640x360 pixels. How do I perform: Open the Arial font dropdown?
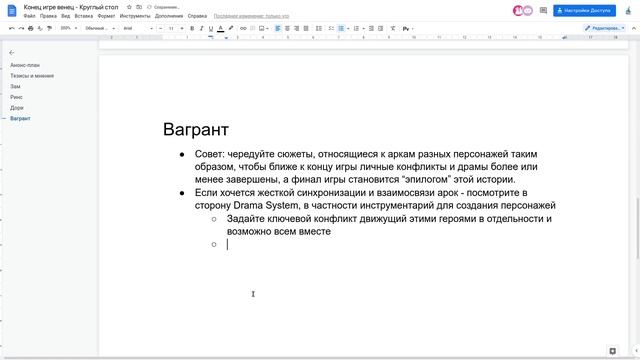tap(138, 28)
